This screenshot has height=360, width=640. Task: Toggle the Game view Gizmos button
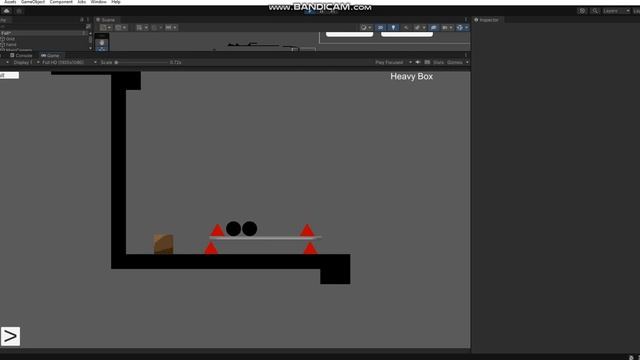[x=455, y=62]
